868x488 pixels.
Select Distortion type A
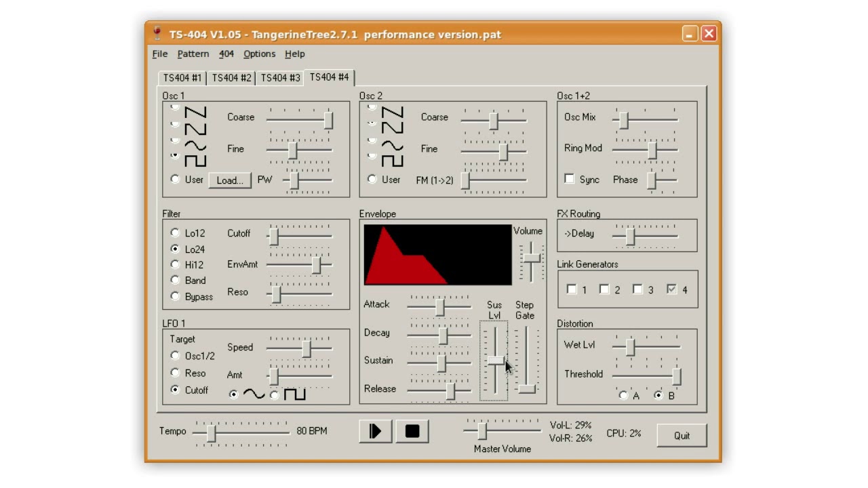click(624, 395)
